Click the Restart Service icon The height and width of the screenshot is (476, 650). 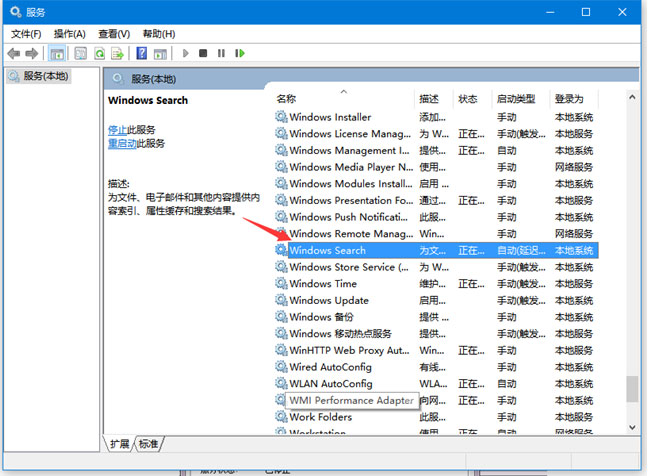coord(240,53)
